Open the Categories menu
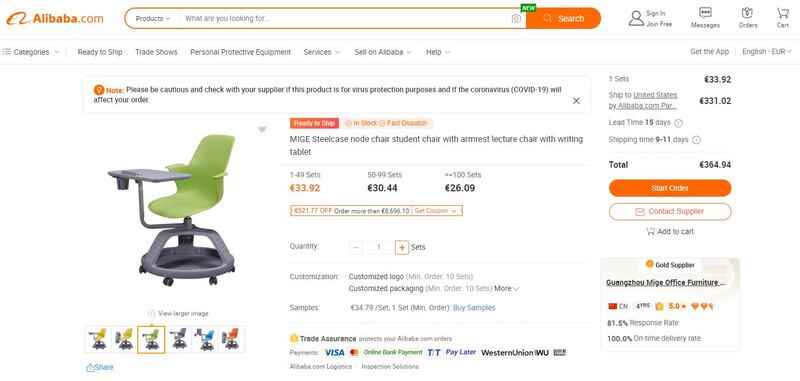The height and width of the screenshot is (381, 800). click(31, 52)
